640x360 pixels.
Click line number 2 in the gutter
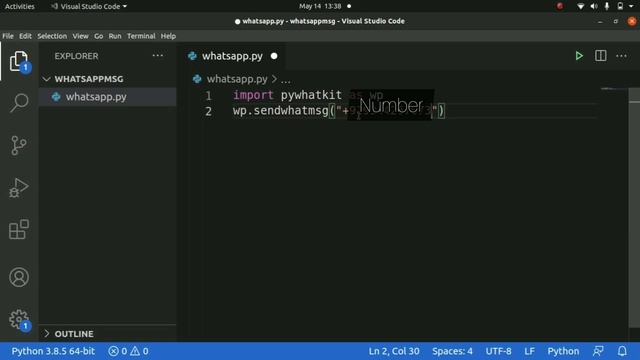pos(208,111)
